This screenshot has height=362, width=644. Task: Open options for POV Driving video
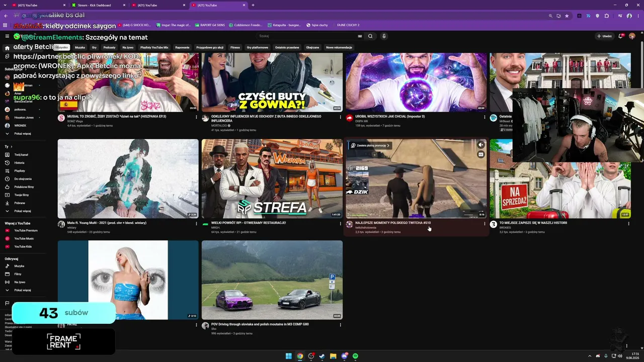[x=340, y=325]
